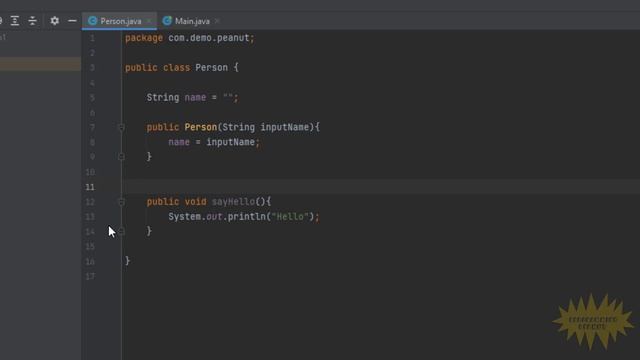Collapse the Person constructor at line 7
This screenshot has height=360, width=640.
[x=121, y=127]
